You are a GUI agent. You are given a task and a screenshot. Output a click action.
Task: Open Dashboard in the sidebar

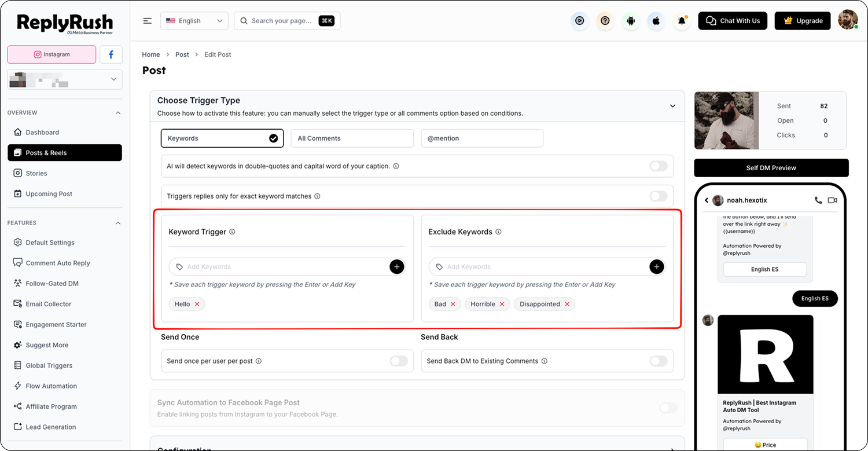pos(65,133)
